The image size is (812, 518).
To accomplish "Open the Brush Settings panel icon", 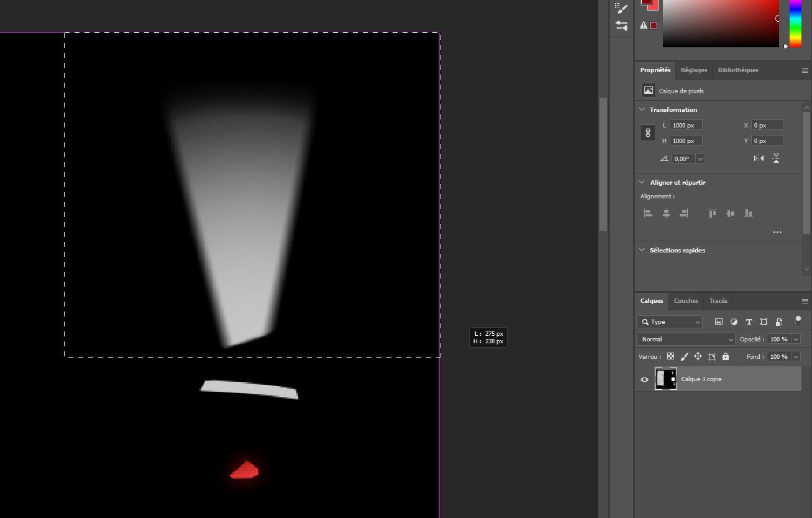I will point(621,7).
